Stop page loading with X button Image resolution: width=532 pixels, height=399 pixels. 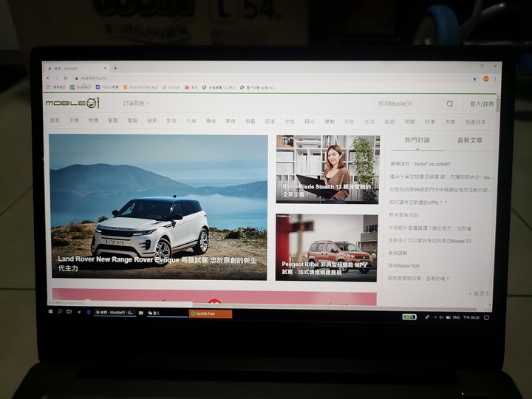[66, 78]
